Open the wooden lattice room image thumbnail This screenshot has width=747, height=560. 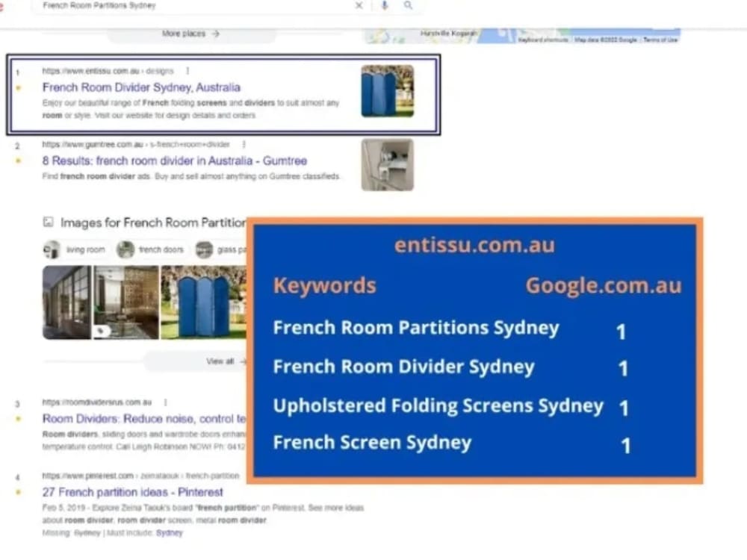(125, 303)
